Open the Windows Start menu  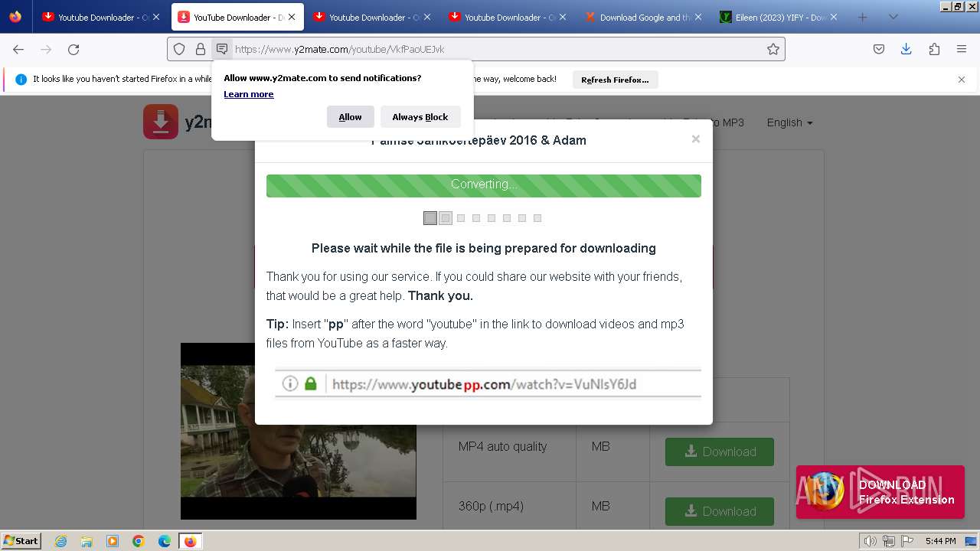tap(21, 541)
